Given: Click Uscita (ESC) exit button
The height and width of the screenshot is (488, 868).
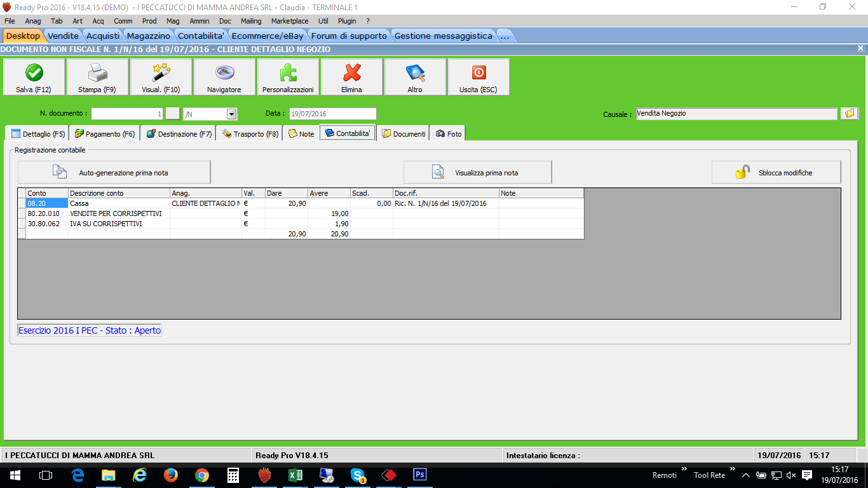Looking at the screenshot, I should pos(478,77).
